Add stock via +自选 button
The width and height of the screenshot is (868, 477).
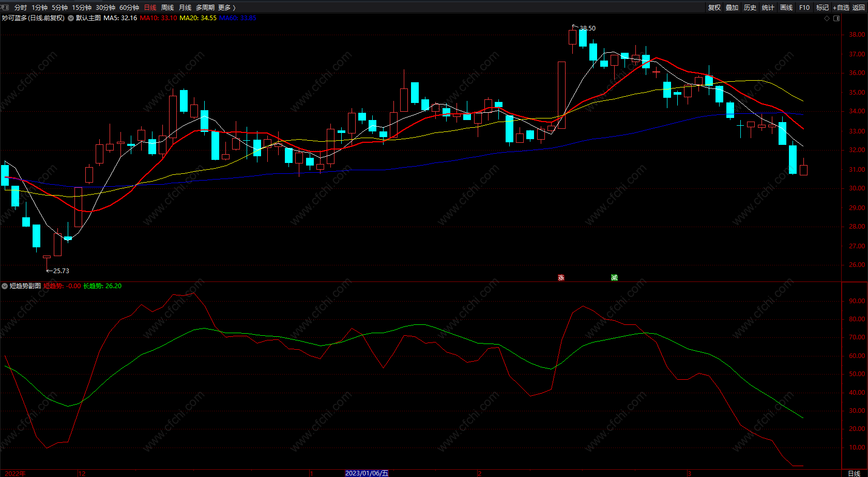[x=841, y=7]
